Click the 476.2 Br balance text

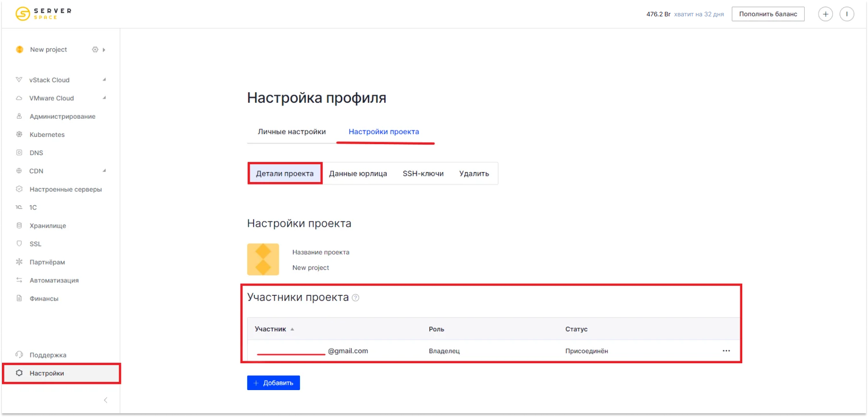658,14
